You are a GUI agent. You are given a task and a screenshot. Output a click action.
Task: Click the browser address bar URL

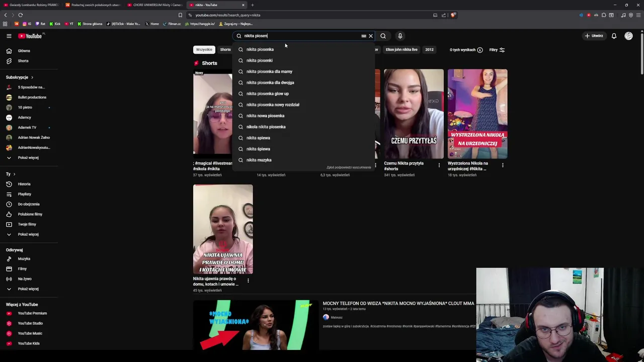(228, 15)
